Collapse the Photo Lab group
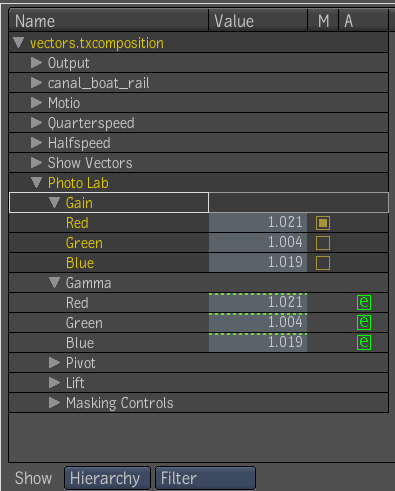This screenshot has height=491, width=395. click(x=36, y=182)
